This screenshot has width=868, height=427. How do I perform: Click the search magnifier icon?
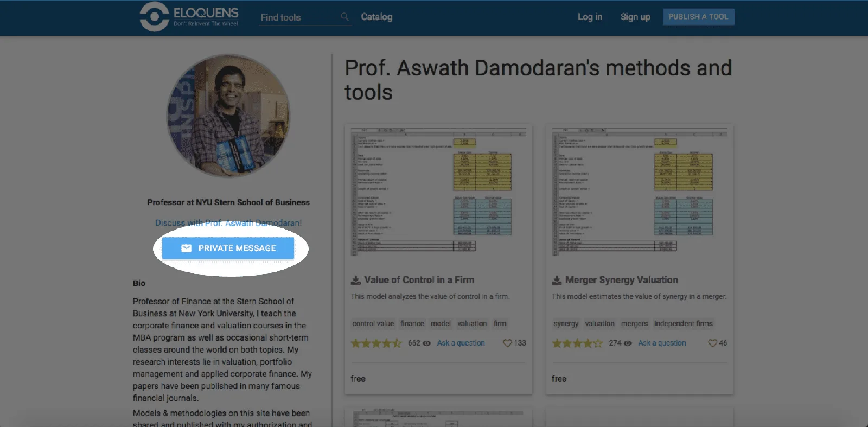point(344,17)
